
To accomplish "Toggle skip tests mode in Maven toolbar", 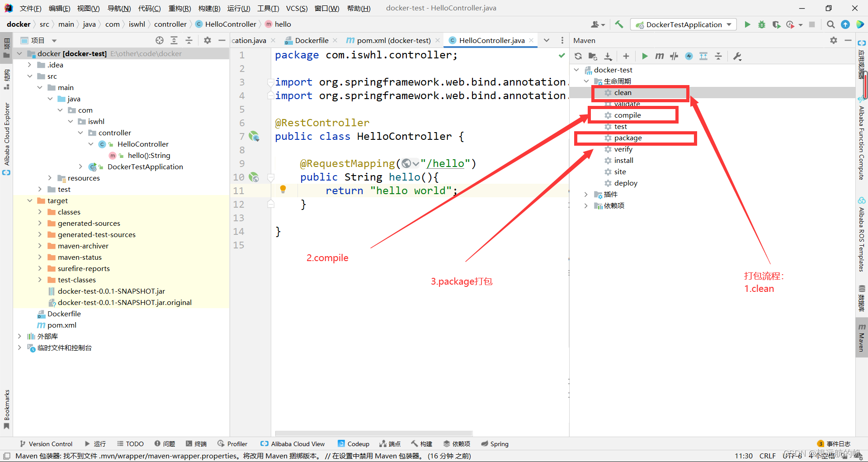I will [689, 56].
